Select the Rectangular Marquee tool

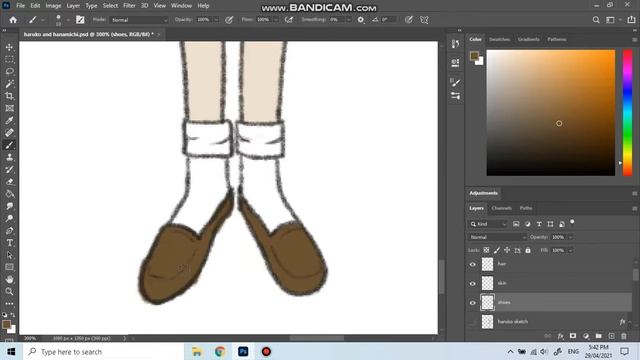(9, 60)
